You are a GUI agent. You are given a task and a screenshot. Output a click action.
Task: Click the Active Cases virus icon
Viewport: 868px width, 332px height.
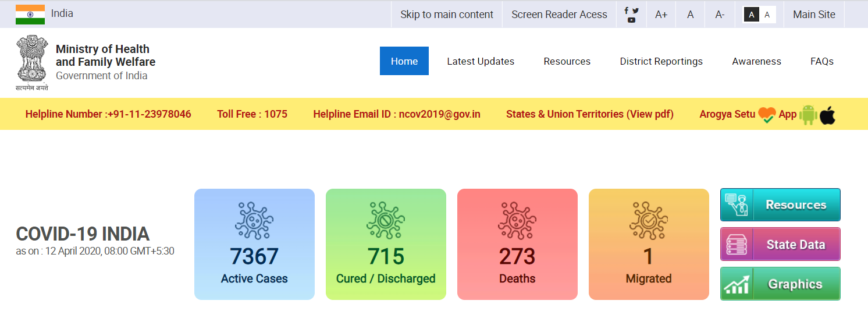coord(254,221)
